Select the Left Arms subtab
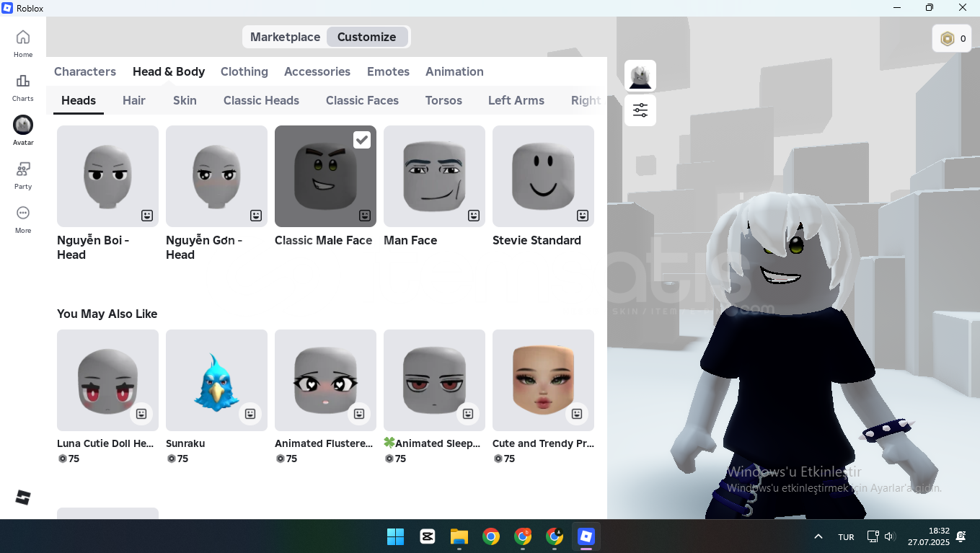 click(516, 100)
